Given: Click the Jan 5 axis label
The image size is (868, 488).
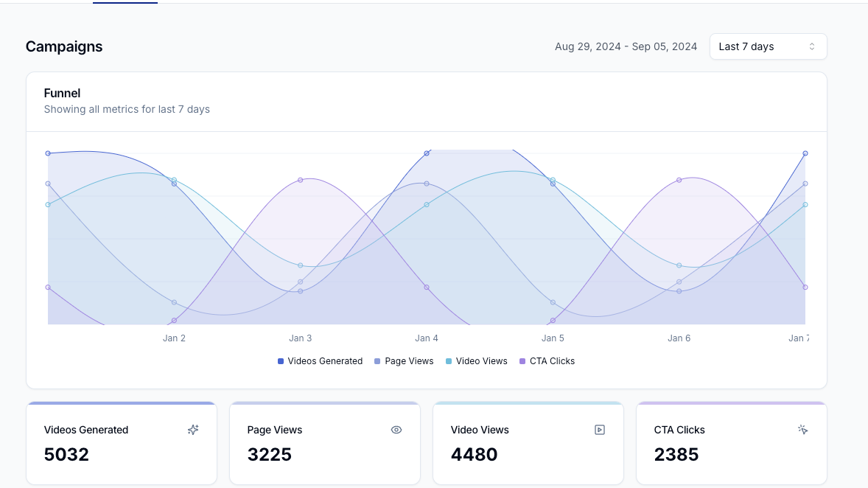Looking at the screenshot, I should click(553, 338).
